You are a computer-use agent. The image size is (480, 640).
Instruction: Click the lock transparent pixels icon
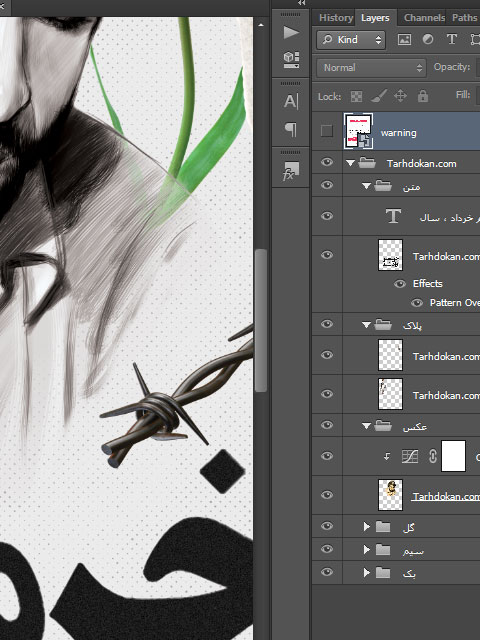pyautogui.click(x=356, y=96)
